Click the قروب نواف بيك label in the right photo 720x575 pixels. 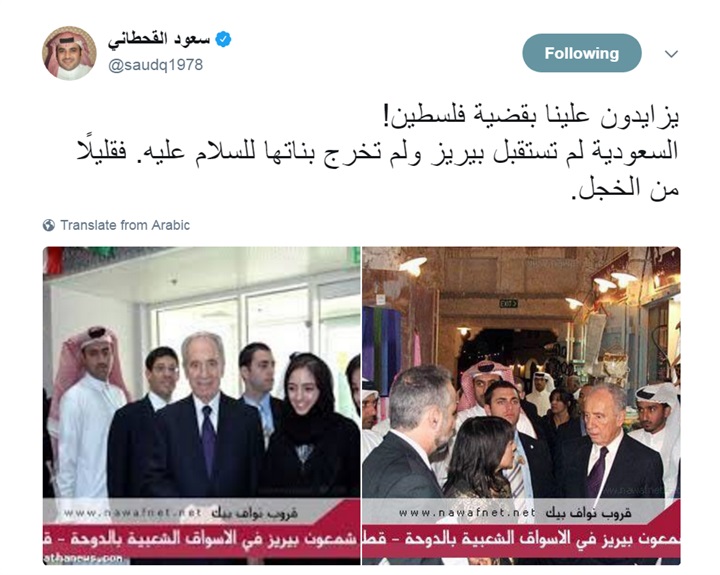(588, 513)
